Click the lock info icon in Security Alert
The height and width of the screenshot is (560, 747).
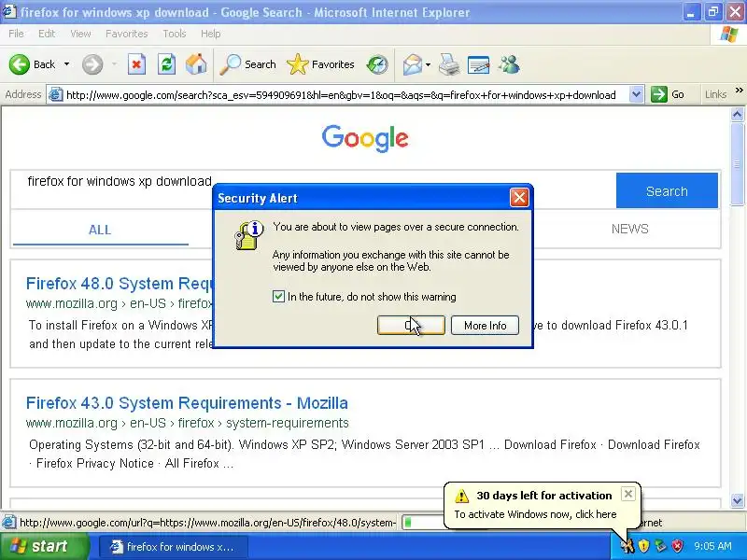248,235
